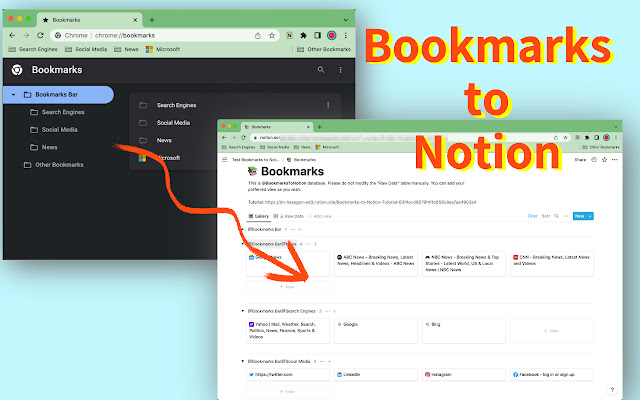The height and width of the screenshot is (400, 640).
Task: Switch to the Gallery view tab in Notion
Action: (259, 216)
